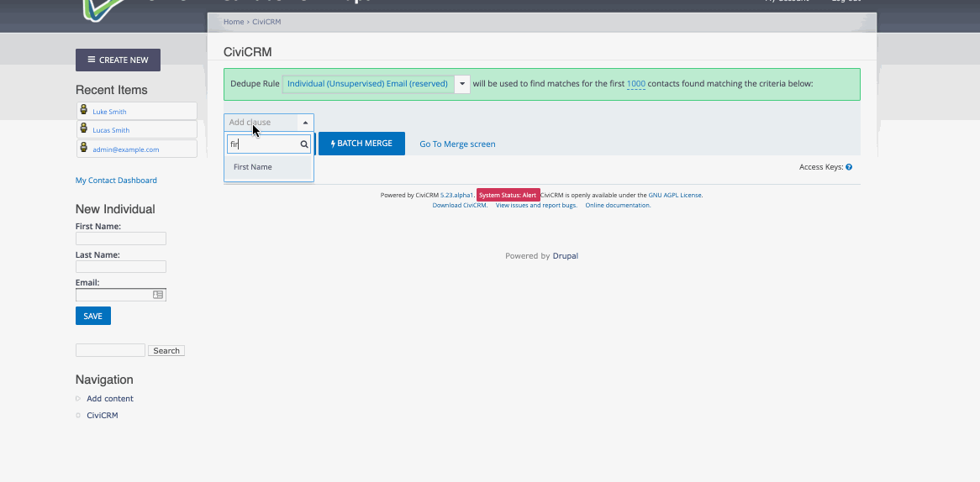
Task: Click the contact icon beside admin@example.com
Action: tap(84, 147)
